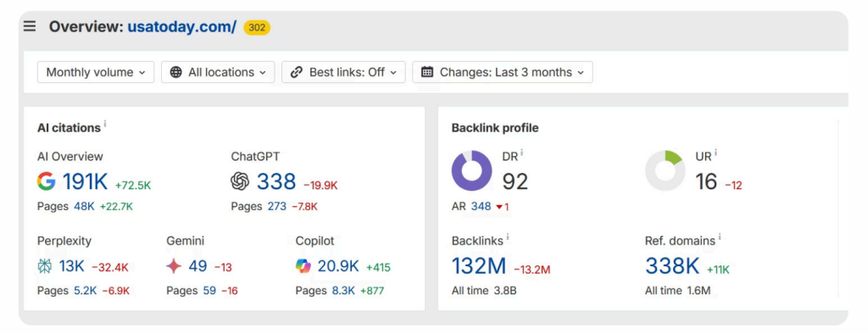Click the Copilot logo icon
Viewport: 868px width, 334px height.
click(x=303, y=266)
